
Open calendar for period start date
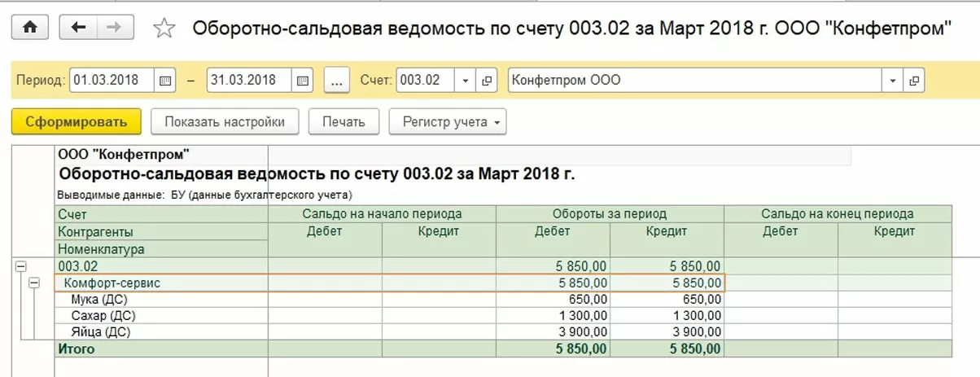(x=165, y=81)
